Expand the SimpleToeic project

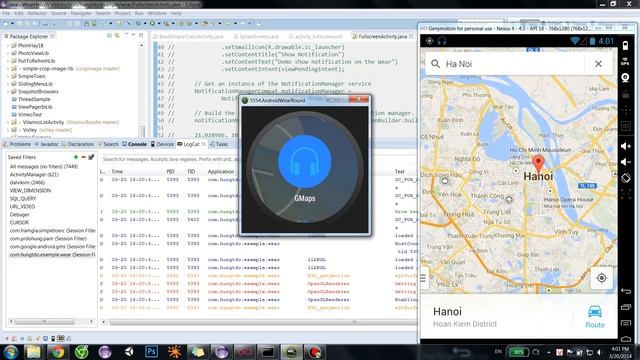[8, 76]
